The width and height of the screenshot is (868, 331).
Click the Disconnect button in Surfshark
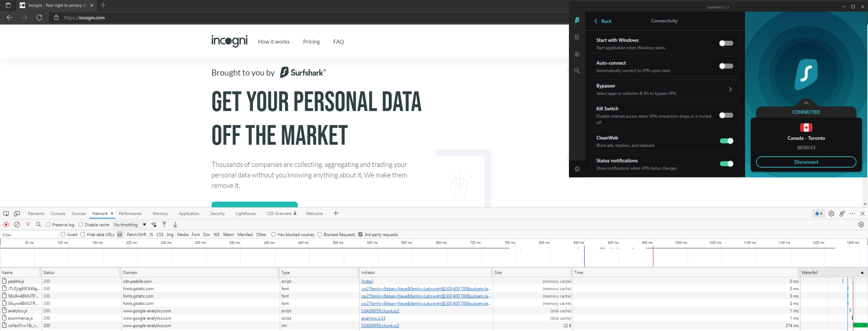pos(806,162)
